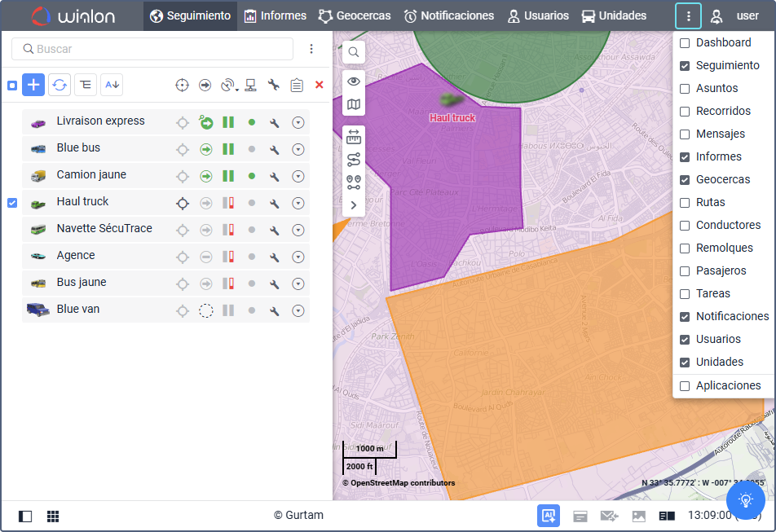Expand the map tools chevron arrow
Screen dimensions: 776x532
354,205
